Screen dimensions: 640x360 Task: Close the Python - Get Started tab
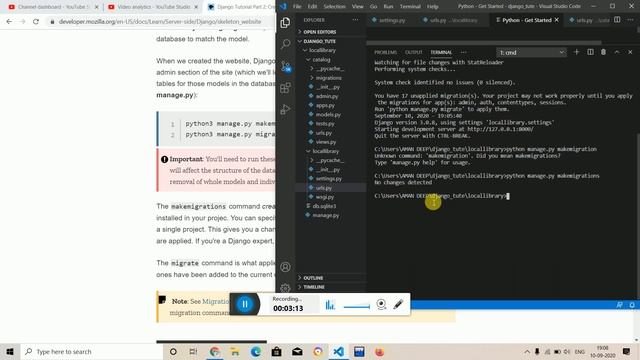click(x=556, y=20)
